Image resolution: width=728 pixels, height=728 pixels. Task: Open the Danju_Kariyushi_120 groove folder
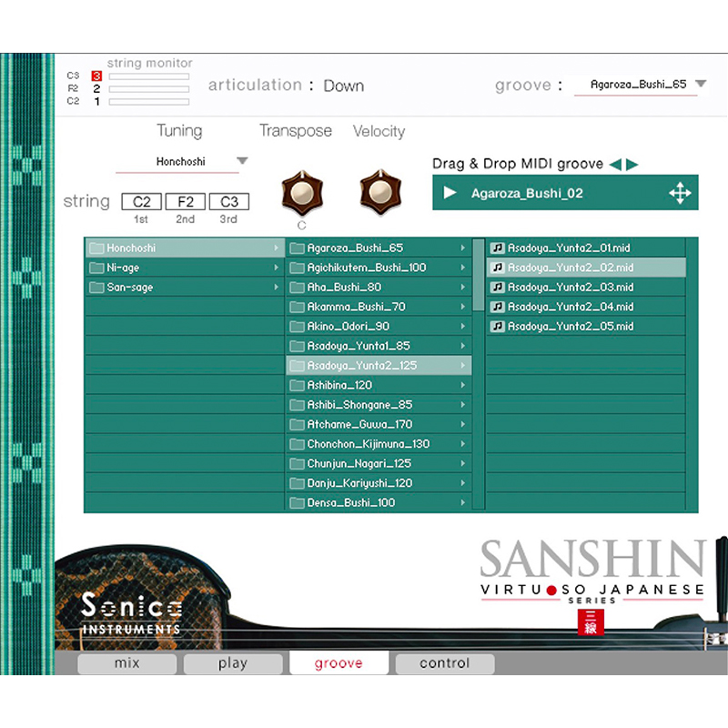[x=379, y=483]
